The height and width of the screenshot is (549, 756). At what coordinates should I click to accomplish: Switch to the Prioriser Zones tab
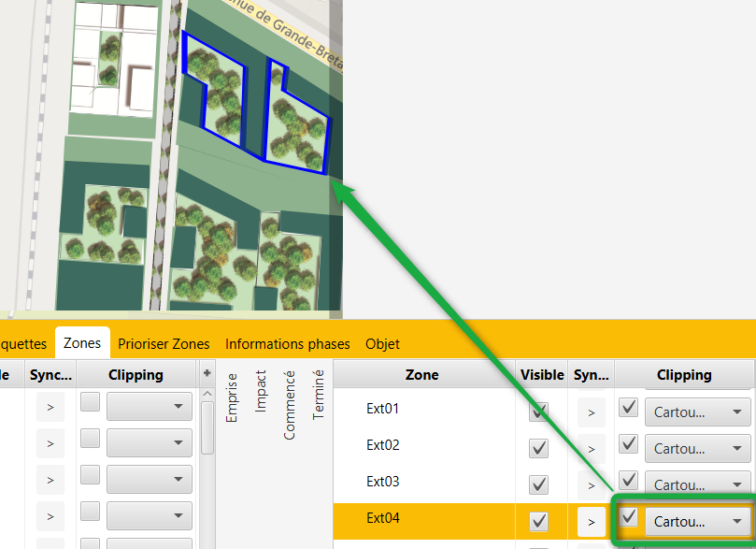(164, 344)
